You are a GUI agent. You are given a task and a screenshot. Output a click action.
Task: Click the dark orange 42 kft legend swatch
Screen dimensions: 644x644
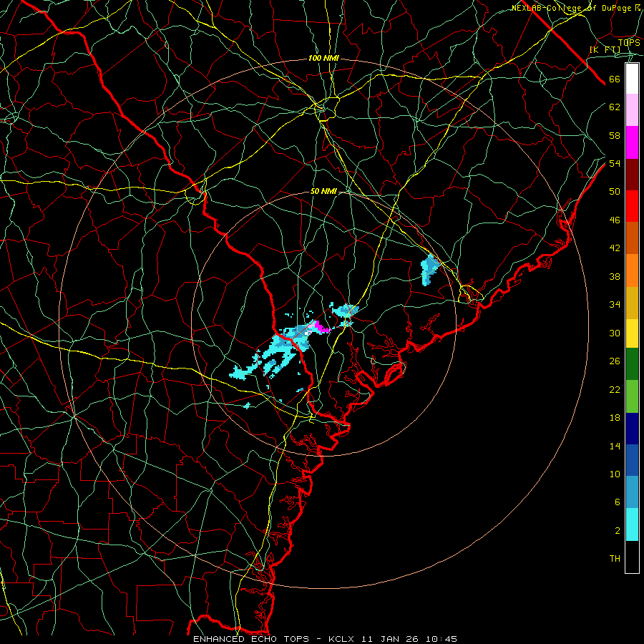pos(632,238)
